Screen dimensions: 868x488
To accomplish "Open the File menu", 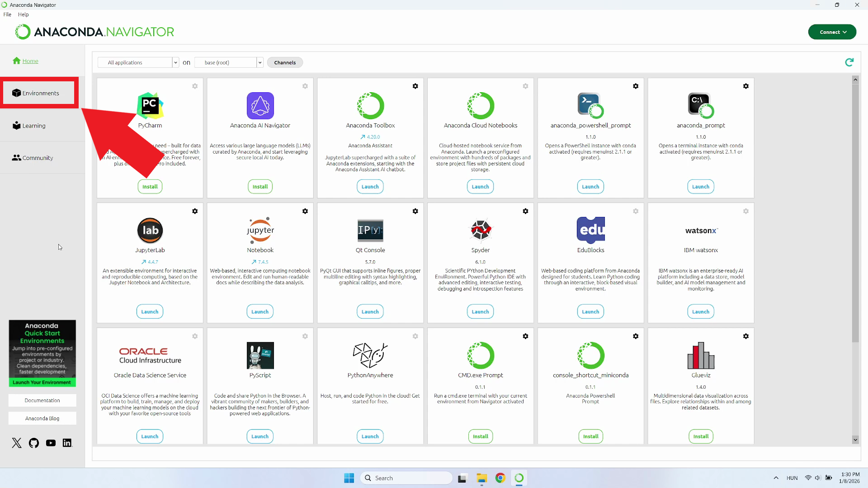I will point(7,14).
